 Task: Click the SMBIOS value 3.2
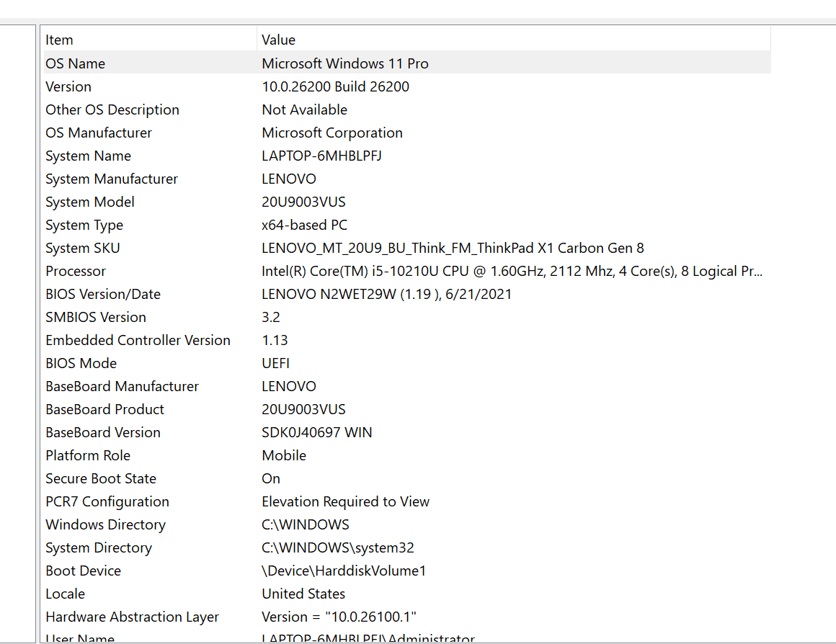click(271, 317)
